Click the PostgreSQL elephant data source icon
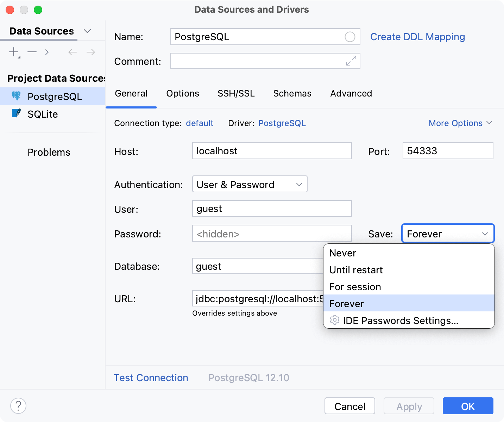This screenshot has height=422, width=504. click(x=16, y=96)
